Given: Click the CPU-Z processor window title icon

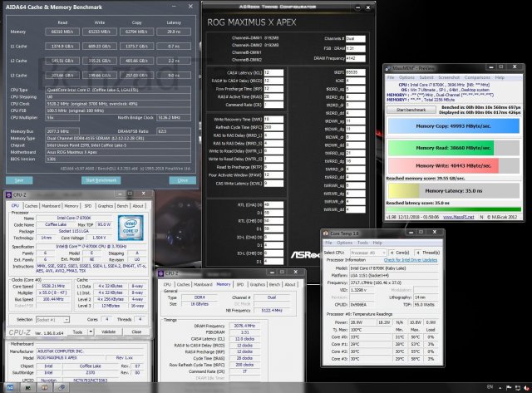Looking at the screenshot, I should click(x=9, y=194).
